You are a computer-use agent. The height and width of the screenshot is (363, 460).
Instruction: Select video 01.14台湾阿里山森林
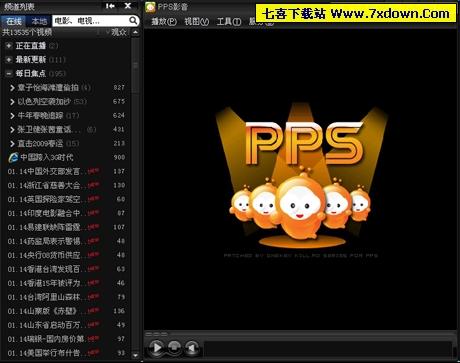pyautogui.click(x=66, y=297)
